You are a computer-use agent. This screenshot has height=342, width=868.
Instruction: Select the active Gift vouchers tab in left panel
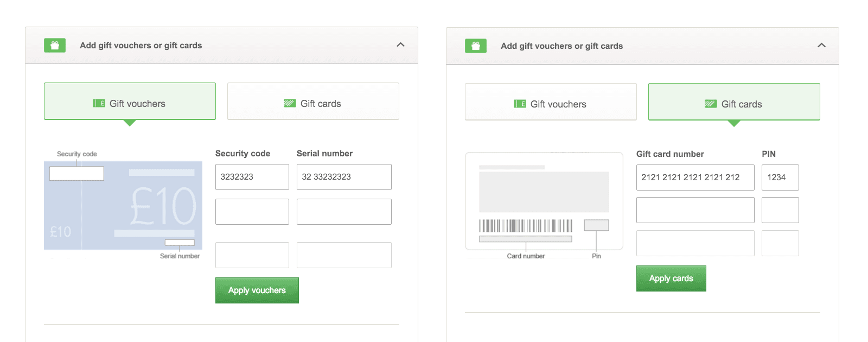pos(130,102)
